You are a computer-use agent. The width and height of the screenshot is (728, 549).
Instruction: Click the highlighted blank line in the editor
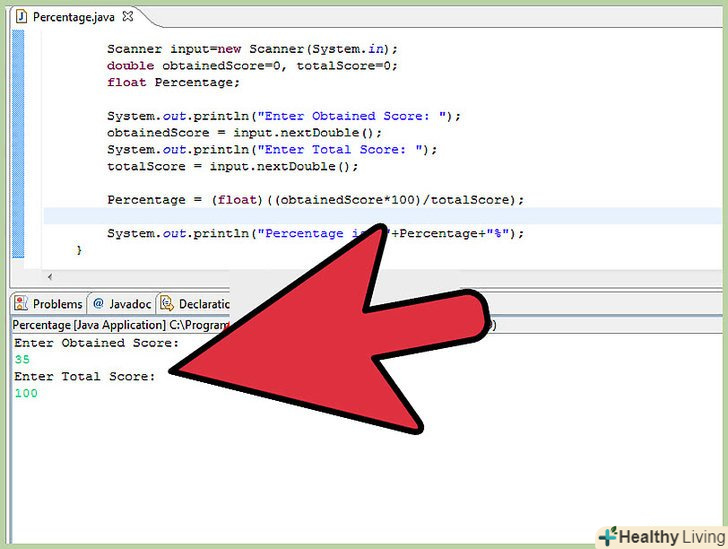tap(383, 216)
